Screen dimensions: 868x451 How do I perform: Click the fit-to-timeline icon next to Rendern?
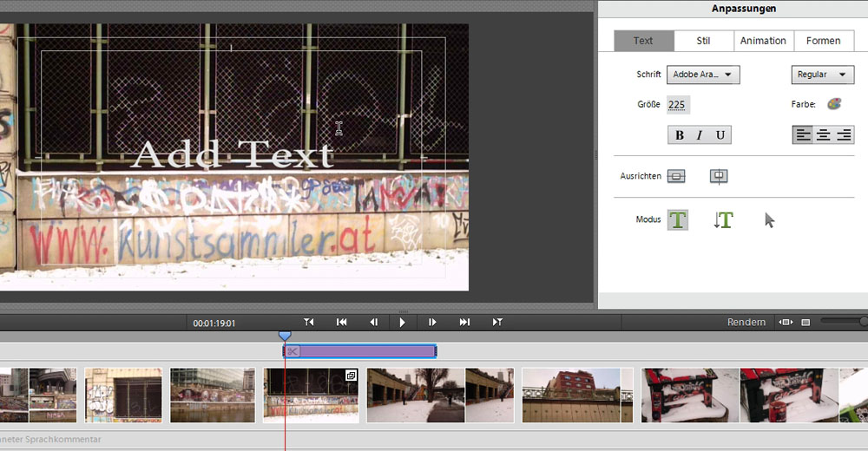pos(786,322)
